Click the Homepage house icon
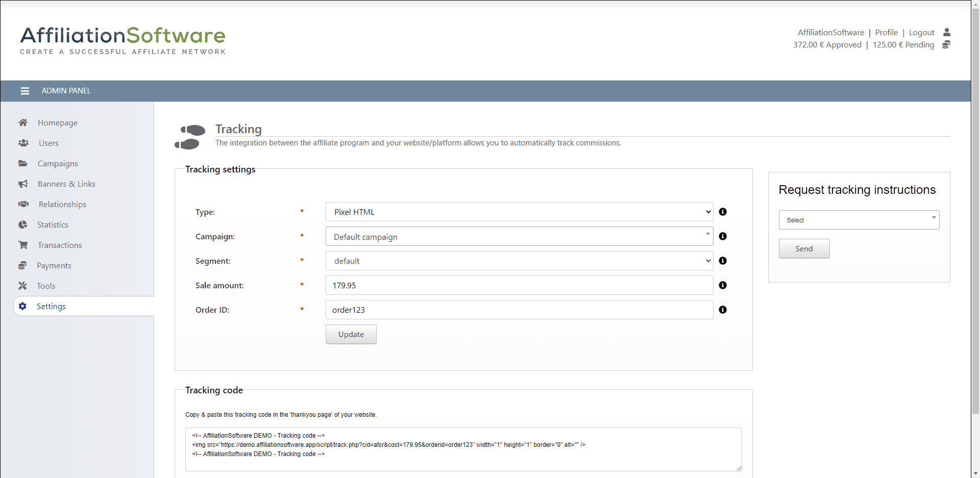 [23, 122]
